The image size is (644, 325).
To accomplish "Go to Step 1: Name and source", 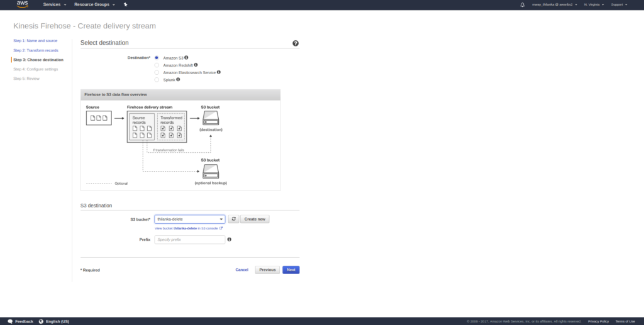I will click(x=35, y=40).
